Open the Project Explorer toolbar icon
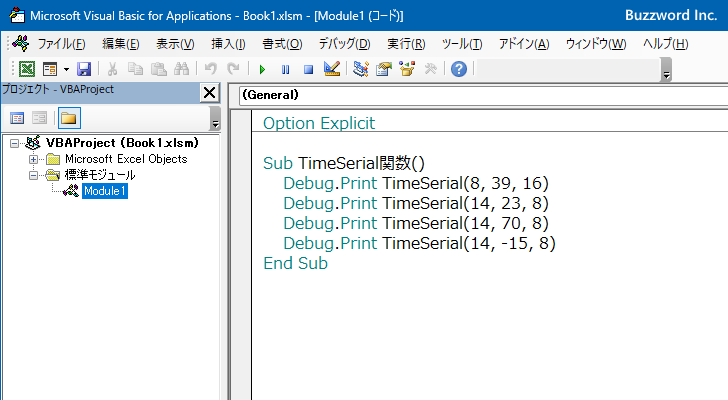 point(361,69)
